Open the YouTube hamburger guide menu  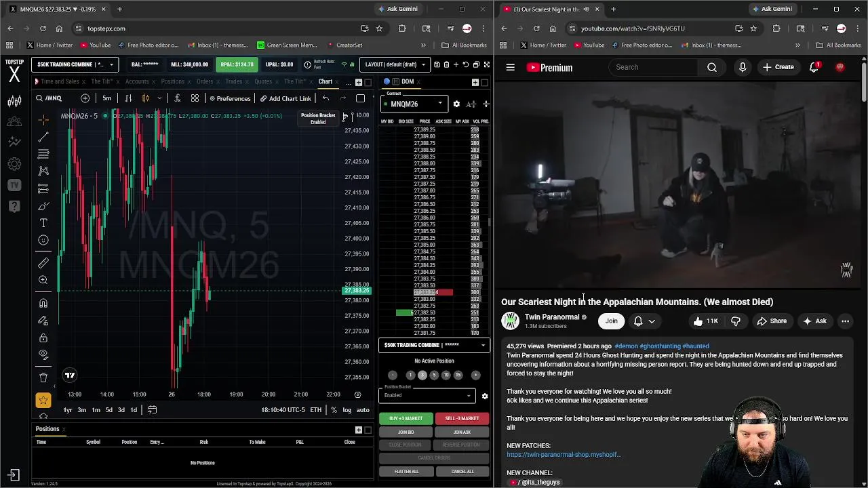coord(510,67)
